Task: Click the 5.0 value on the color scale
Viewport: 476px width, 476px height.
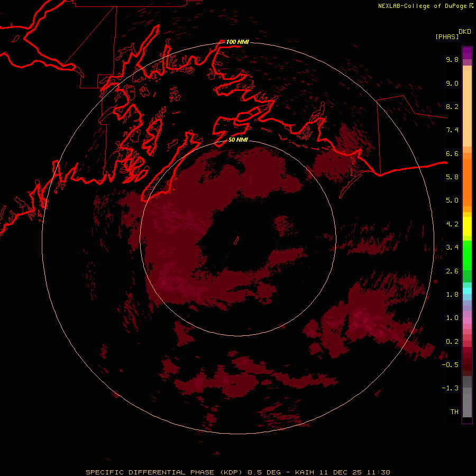Action: (452, 200)
